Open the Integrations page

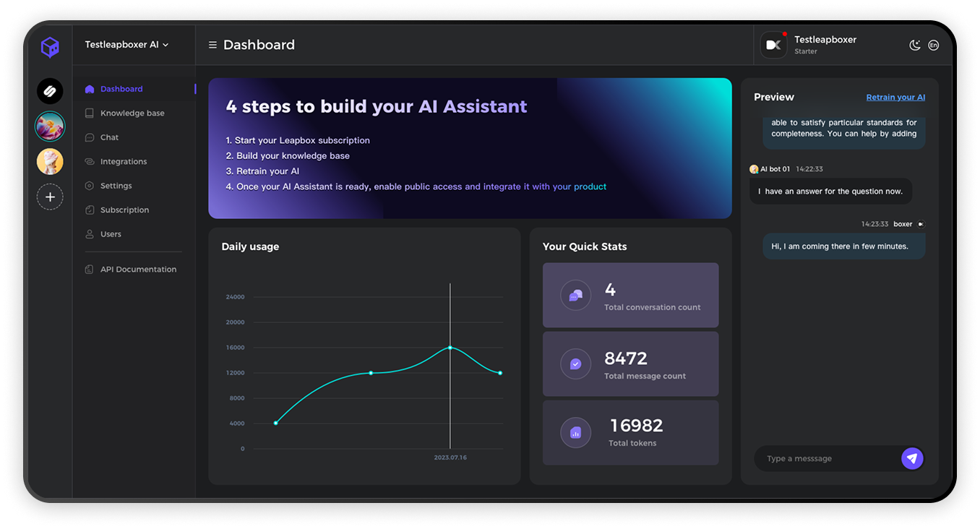pyautogui.click(x=124, y=162)
